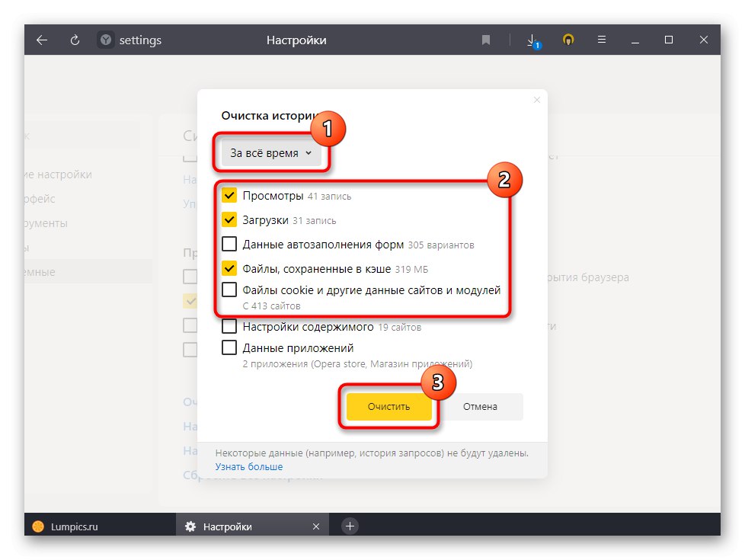This screenshot has height=560, width=745.
Task: Click the yellow 'Очистить' button
Action: pyautogui.click(x=388, y=406)
